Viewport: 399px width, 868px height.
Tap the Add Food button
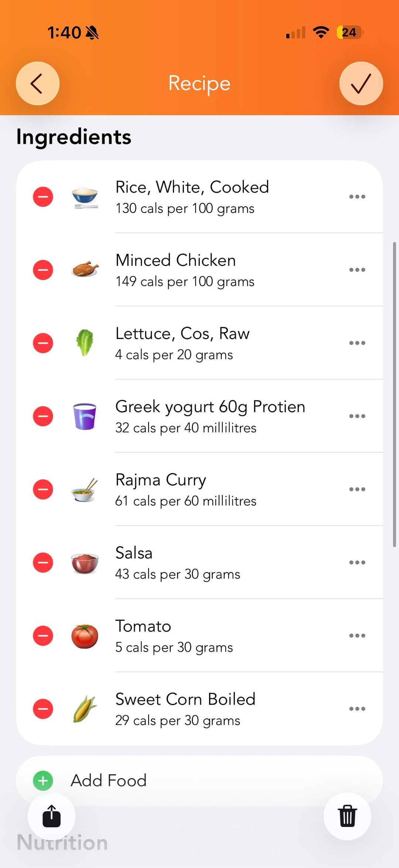pos(109,780)
